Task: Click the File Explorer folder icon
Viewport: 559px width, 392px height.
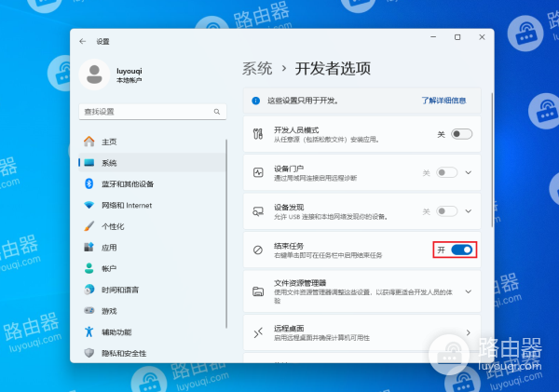Action: pyautogui.click(x=258, y=291)
